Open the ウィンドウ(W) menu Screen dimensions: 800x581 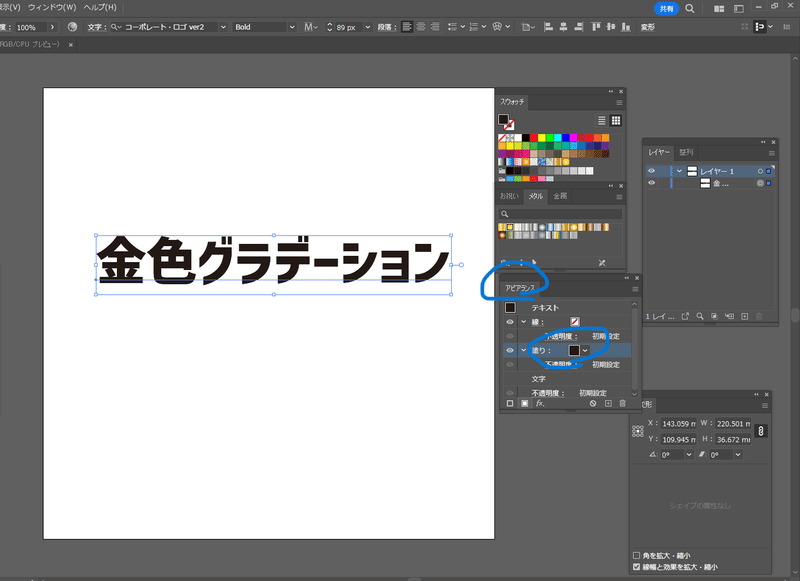[52, 8]
